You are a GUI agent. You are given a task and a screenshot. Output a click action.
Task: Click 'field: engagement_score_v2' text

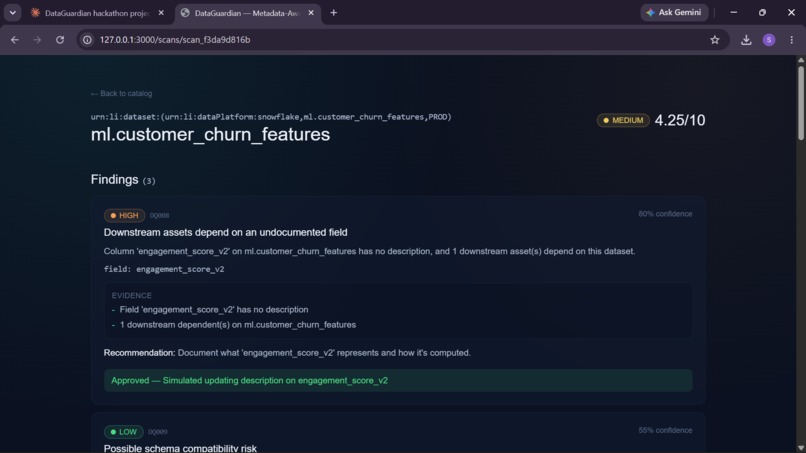(164, 269)
